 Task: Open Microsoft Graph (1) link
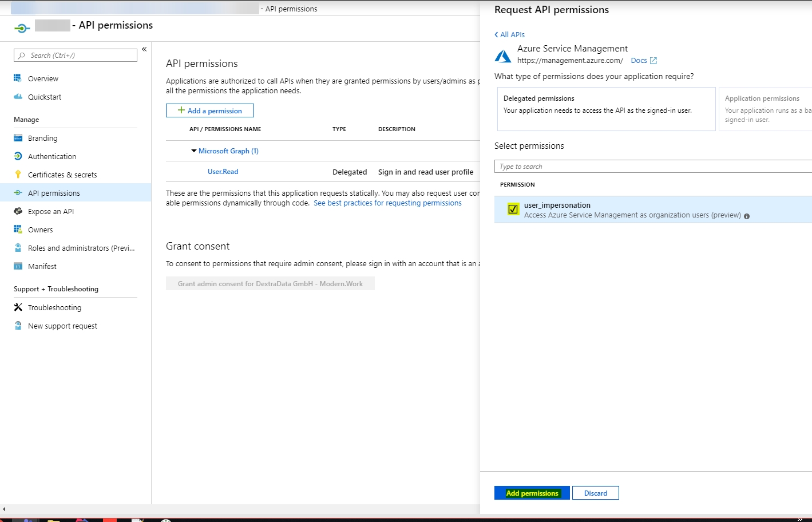pos(228,151)
